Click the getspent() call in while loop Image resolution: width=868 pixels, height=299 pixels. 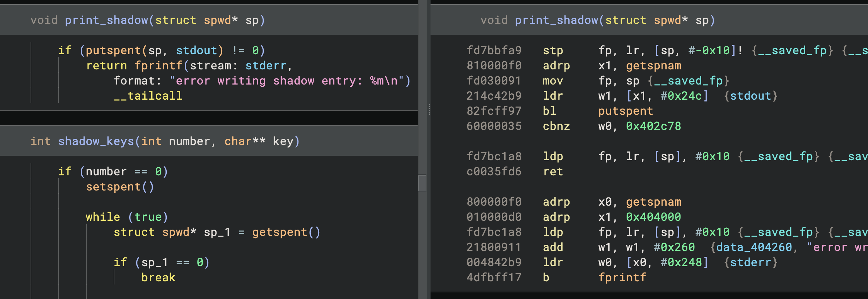pyautogui.click(x=286, y=232)
